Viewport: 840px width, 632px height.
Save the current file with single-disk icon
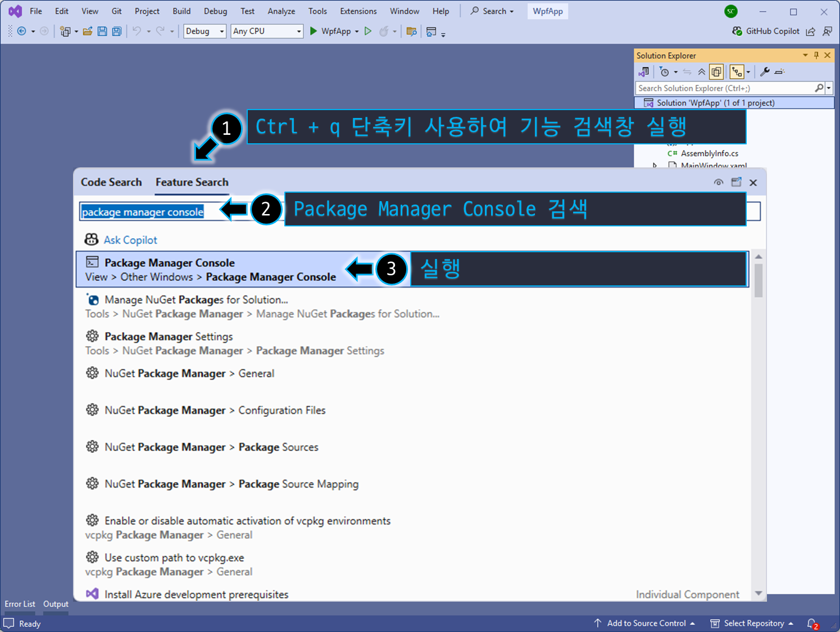point(102,31)
